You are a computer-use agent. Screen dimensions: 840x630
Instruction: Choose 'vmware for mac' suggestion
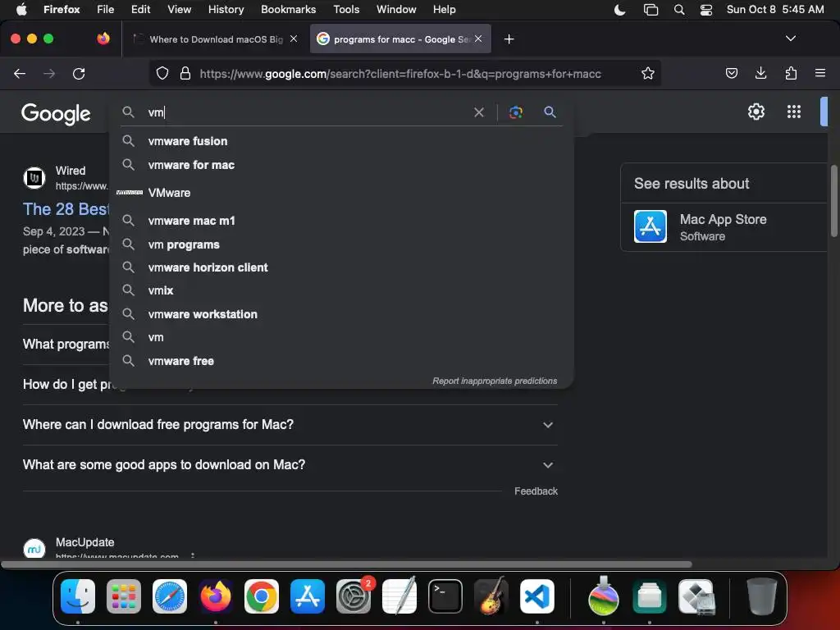tap(342, 165)
